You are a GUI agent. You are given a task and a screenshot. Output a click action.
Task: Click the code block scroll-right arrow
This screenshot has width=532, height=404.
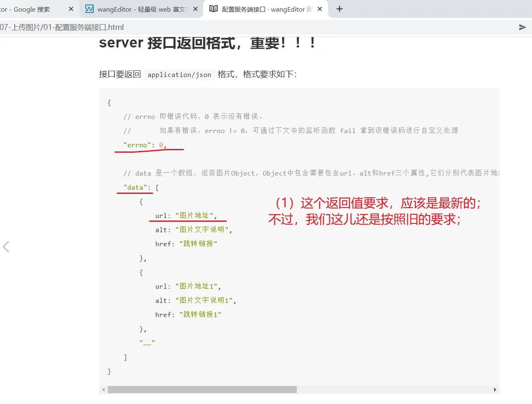(x=495, y=390)
